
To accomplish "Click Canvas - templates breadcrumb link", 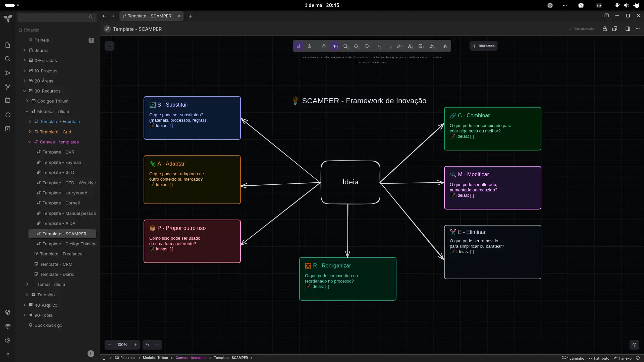I will click(191, 358).
